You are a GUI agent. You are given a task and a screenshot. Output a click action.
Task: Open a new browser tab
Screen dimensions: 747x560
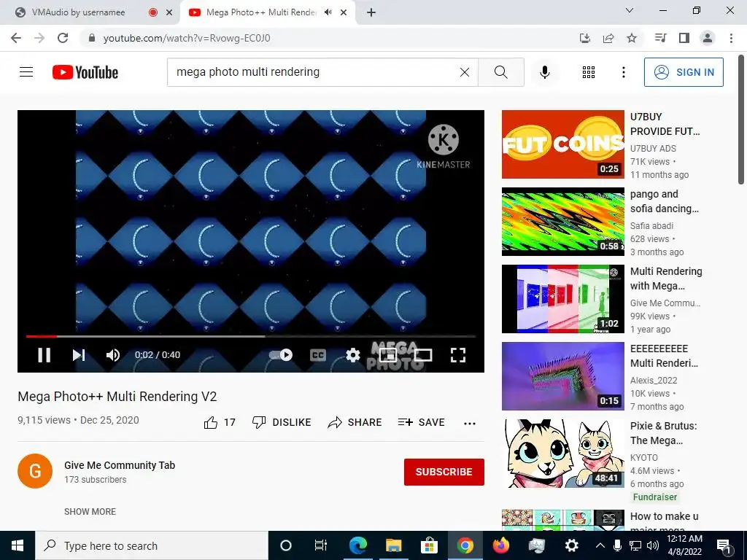371,12
